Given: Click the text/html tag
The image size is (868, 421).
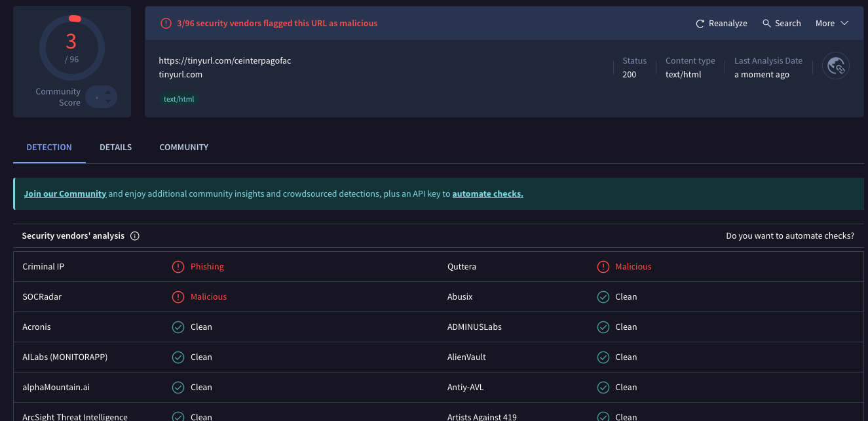Looking at the screenshot, I should 179,99.
